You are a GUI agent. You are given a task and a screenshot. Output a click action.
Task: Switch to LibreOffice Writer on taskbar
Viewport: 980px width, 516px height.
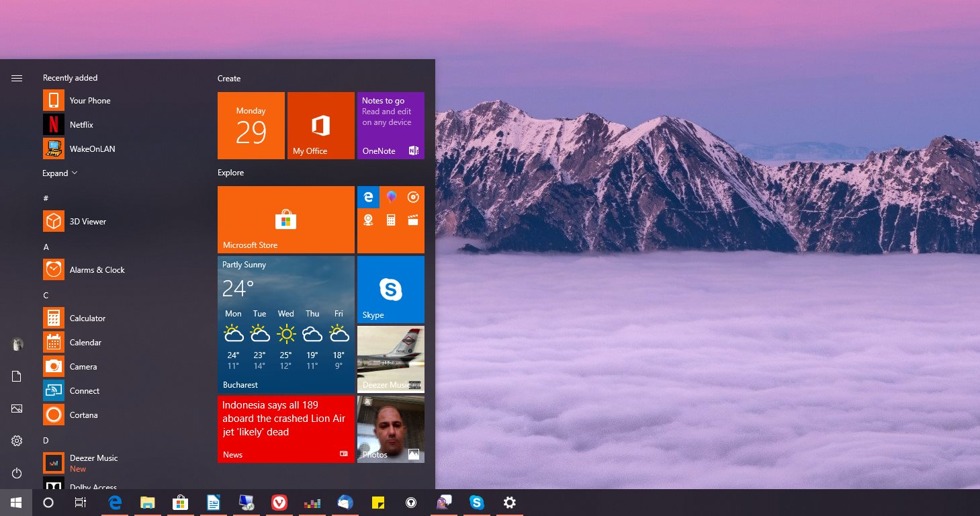pos(214,503)
